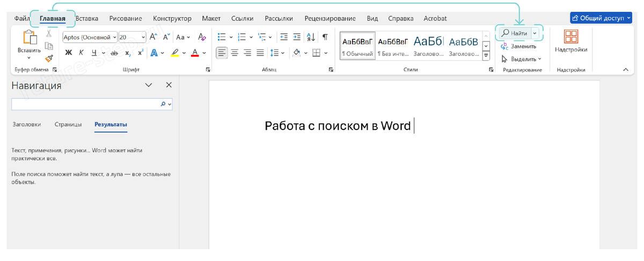Select the Format Painter brush
The width and height of the screenshot is (644, 261).
click(x=49, y=58)
